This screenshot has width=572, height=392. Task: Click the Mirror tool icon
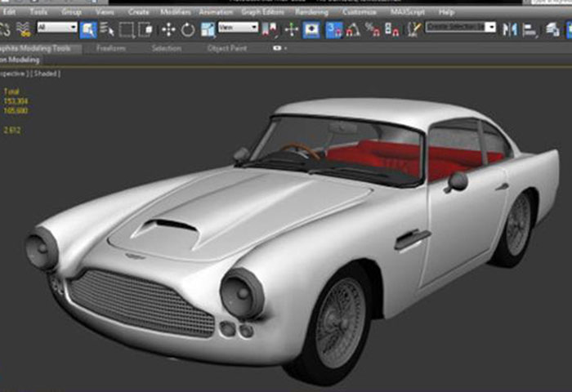pyautogui.click(x=510, y=29)
